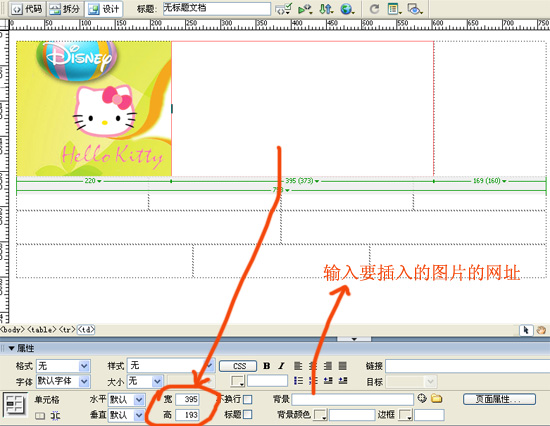
Task: Click the background color value field
Action: click(x=352, y=415)
